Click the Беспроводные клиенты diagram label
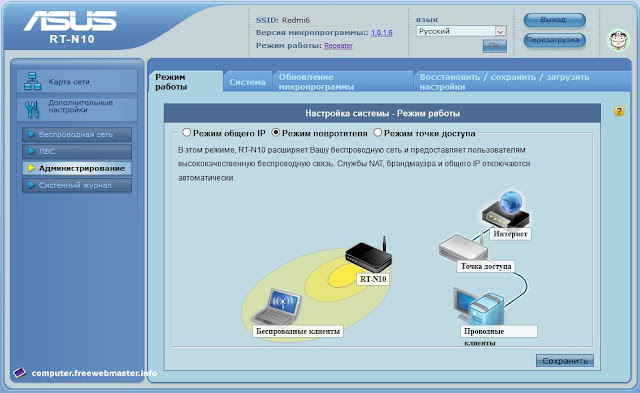This screenshot has height=393, width=640. click(298, 331)
